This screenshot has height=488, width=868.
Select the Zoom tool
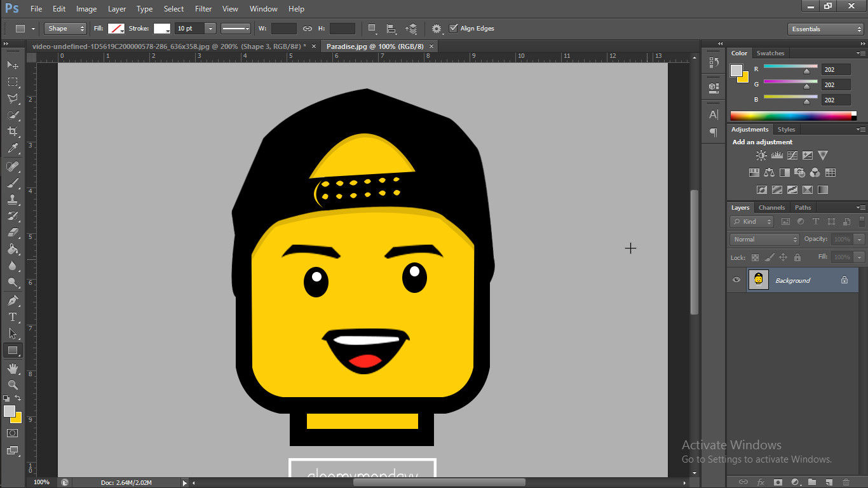pyautogui.click(x=13, y=385)
